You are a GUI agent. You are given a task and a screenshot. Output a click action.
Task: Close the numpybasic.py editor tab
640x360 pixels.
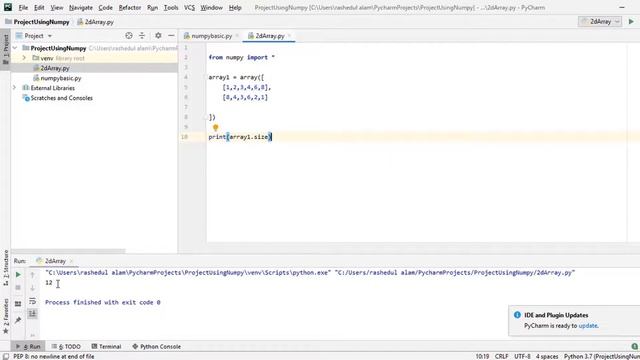pyautogui.click(x=237, y=36)
